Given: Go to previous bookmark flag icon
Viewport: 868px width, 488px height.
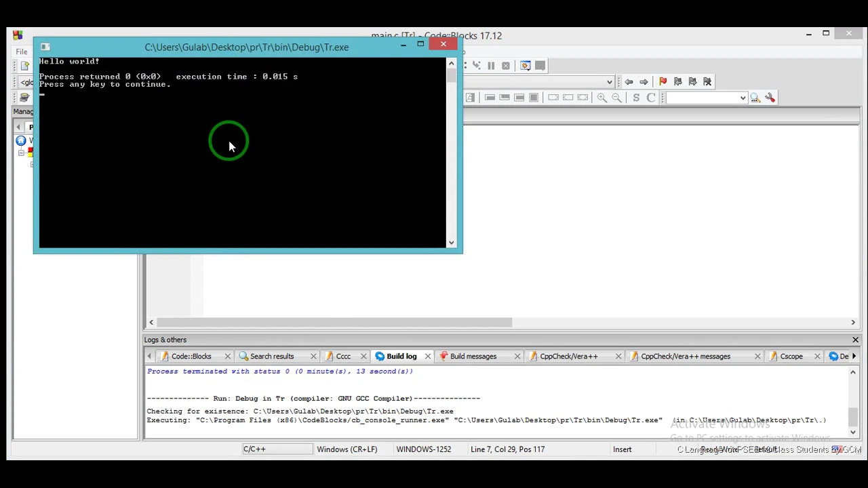Looking at the screenshot, I should pyautogui.click(x=677, y=82).
